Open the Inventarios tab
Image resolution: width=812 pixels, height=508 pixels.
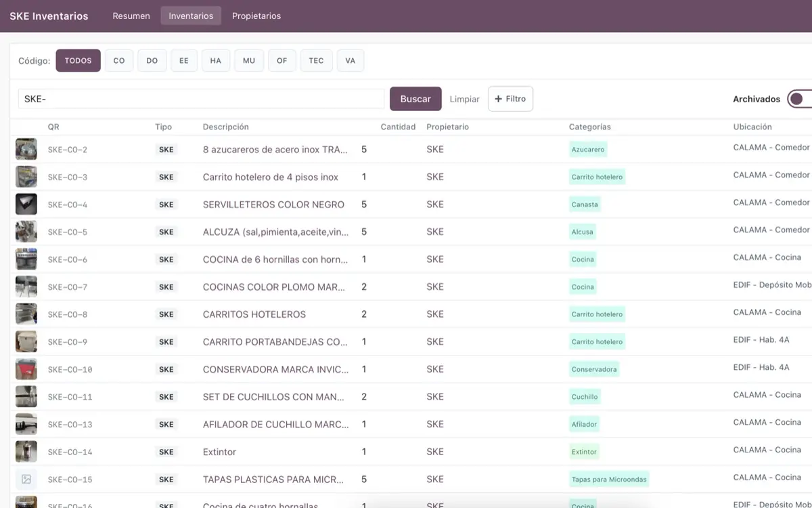(x=191, y=16)
